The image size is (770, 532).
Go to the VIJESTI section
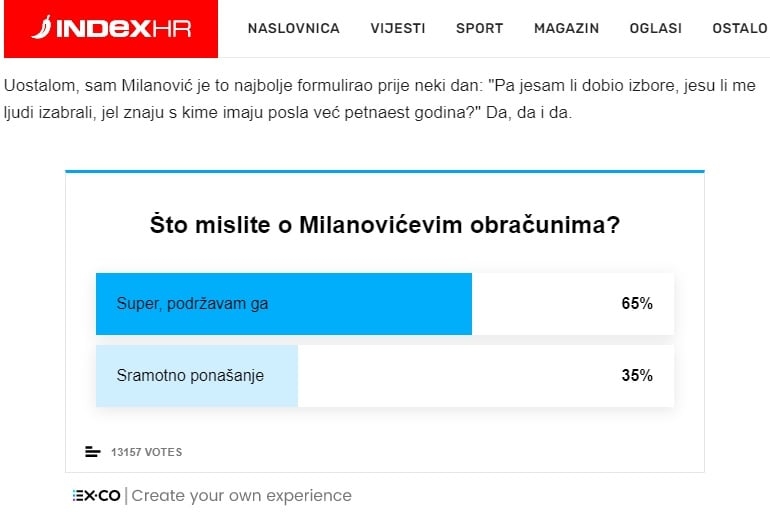coord(398,28)
